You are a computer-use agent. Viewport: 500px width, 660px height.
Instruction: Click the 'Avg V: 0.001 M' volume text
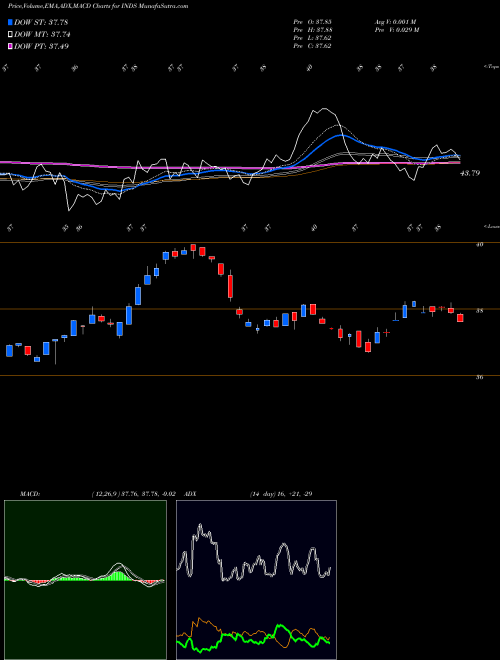(x=395, y=22)
